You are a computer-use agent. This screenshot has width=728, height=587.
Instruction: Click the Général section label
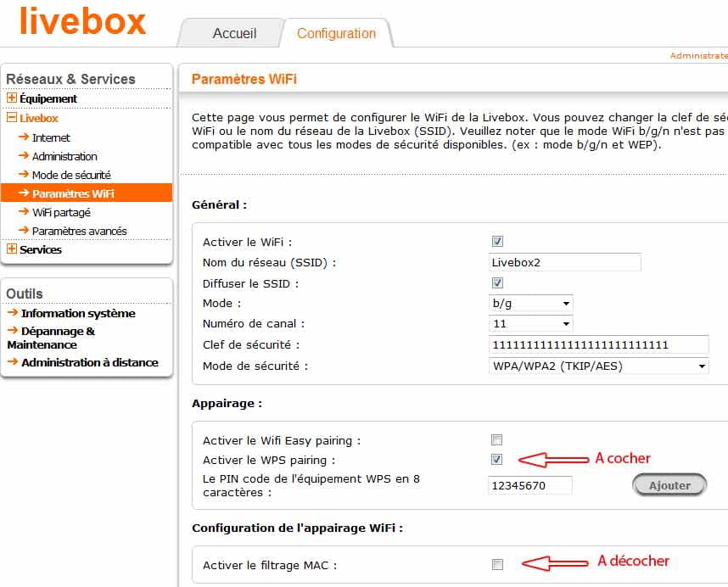click(219, 204)
